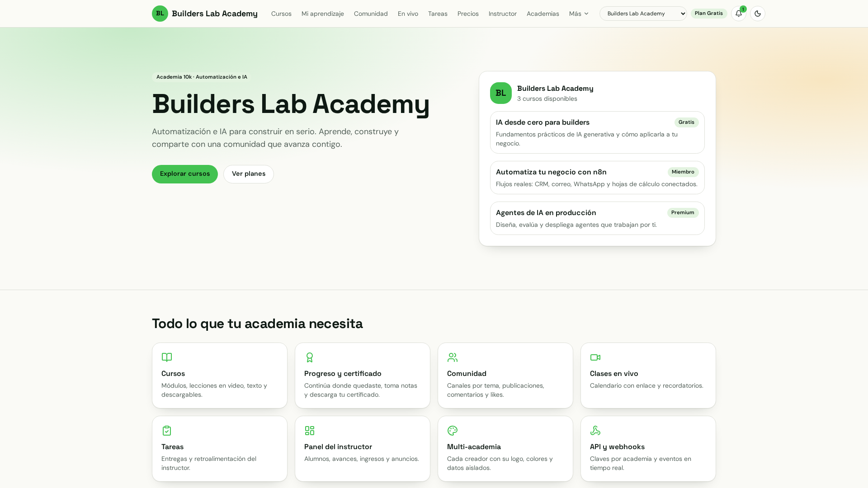
Task: Open the notifications bell
Action: (739, 14)
